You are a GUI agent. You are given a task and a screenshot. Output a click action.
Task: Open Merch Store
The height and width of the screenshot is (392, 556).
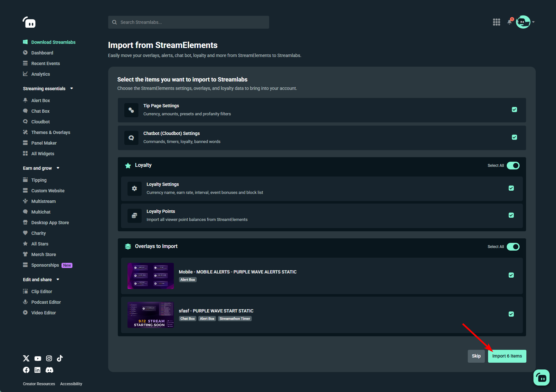click(40, 254)
